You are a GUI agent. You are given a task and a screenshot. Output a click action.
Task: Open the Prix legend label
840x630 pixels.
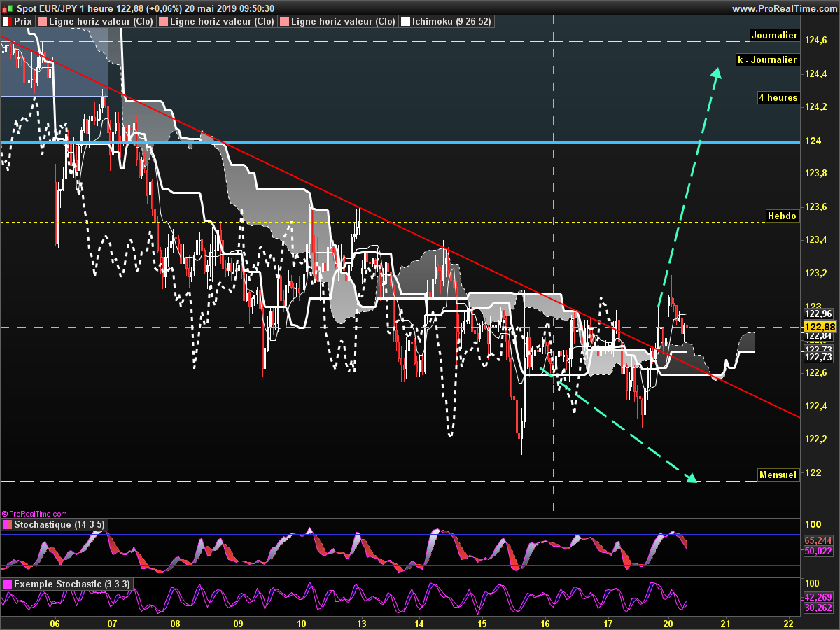click(x=23, y=22)
